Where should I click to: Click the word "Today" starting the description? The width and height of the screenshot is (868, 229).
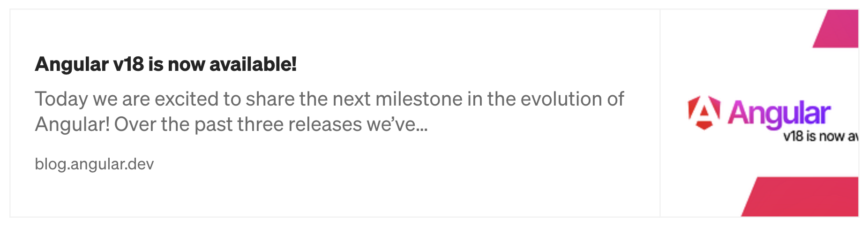pos(61,99)
